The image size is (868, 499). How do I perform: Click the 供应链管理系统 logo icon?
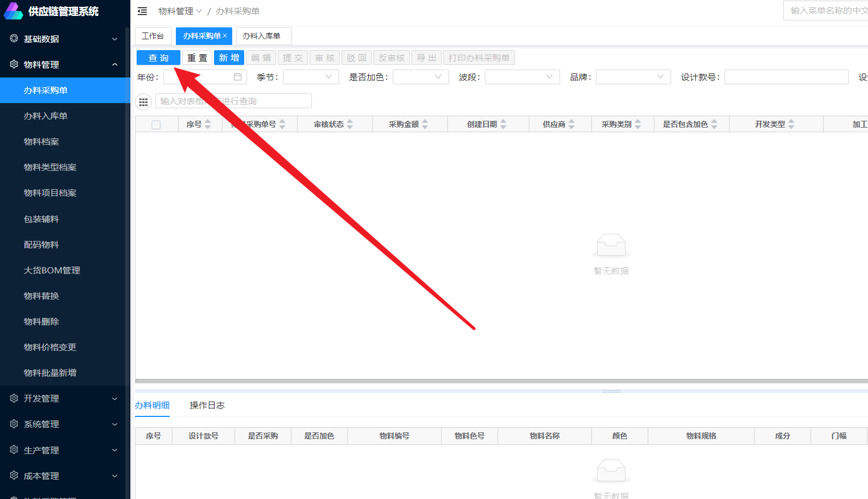(14, 11)
